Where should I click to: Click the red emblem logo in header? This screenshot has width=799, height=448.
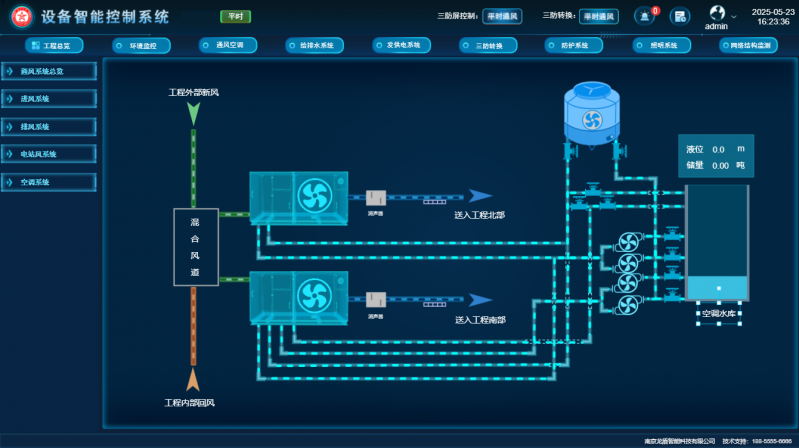[x=19, y=17]
